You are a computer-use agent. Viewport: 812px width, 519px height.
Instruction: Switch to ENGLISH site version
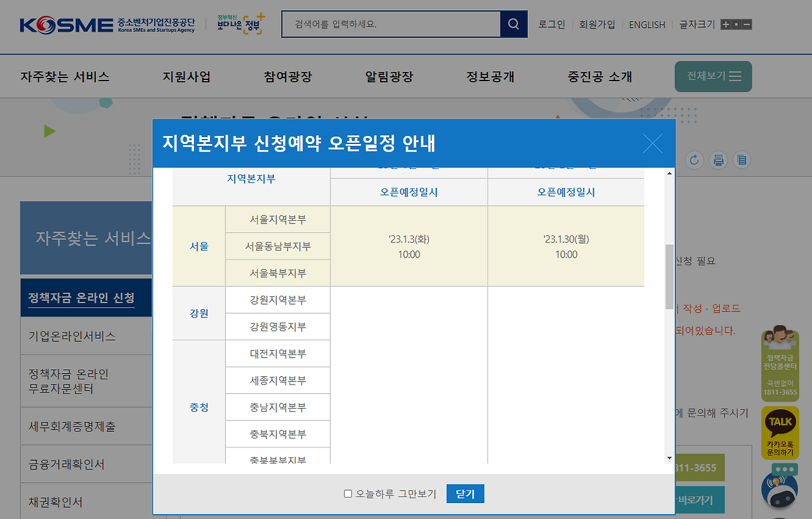(x=646, y=24)
